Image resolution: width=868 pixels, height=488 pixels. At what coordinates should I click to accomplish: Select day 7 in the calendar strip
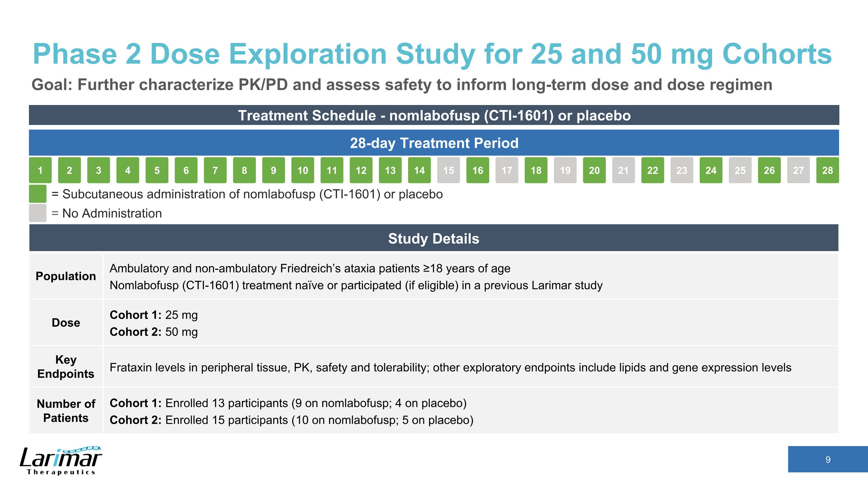[215, 170]
